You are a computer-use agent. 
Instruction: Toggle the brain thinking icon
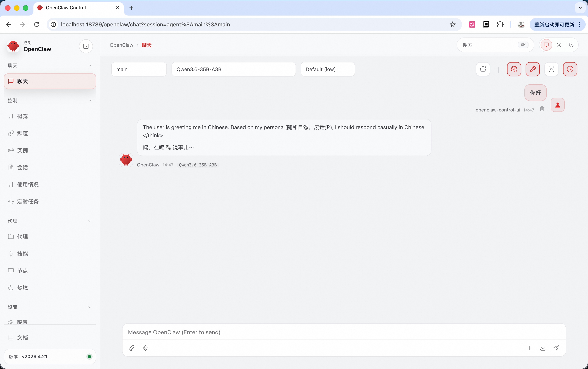point(514,69)
